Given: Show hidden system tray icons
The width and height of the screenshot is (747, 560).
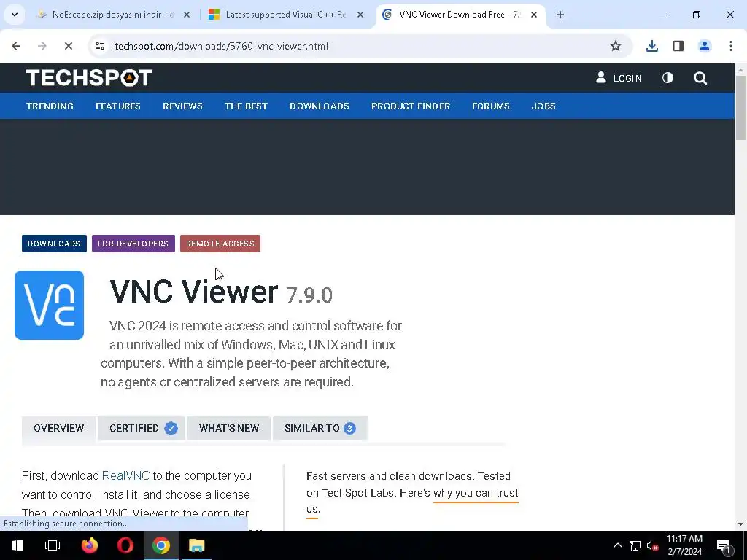Looking at the screenshot, I should (x=617, y=545).
